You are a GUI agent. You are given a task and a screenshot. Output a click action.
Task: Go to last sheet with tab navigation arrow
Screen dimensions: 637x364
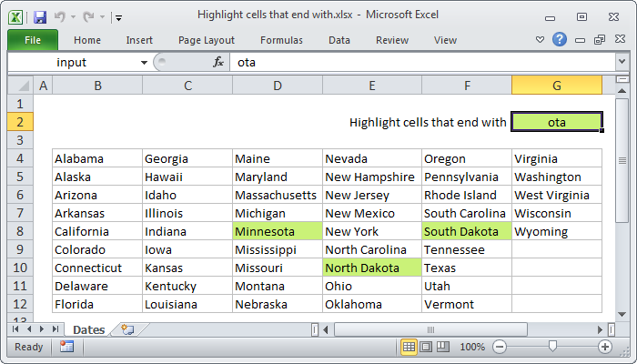[x=56, y=329]
